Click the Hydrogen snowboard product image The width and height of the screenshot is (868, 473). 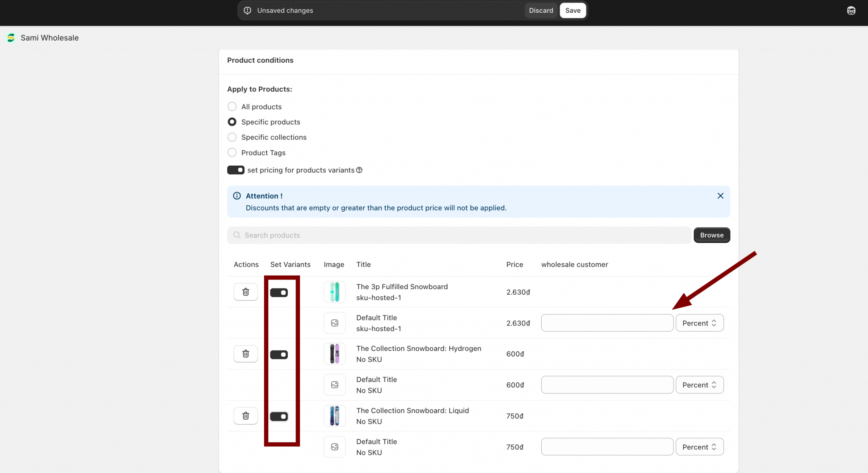[334, 354]
